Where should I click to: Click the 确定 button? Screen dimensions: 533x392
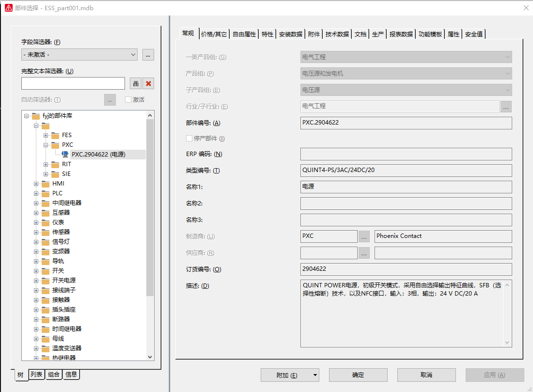[358, 375]
